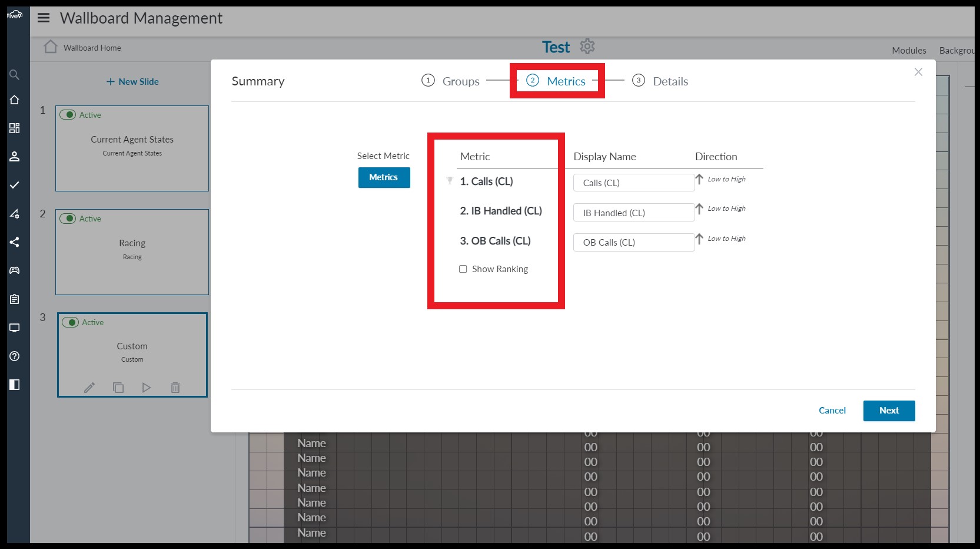Click the play icon on Custom slide
Screen dimensions: 980x549
(147, 388)
